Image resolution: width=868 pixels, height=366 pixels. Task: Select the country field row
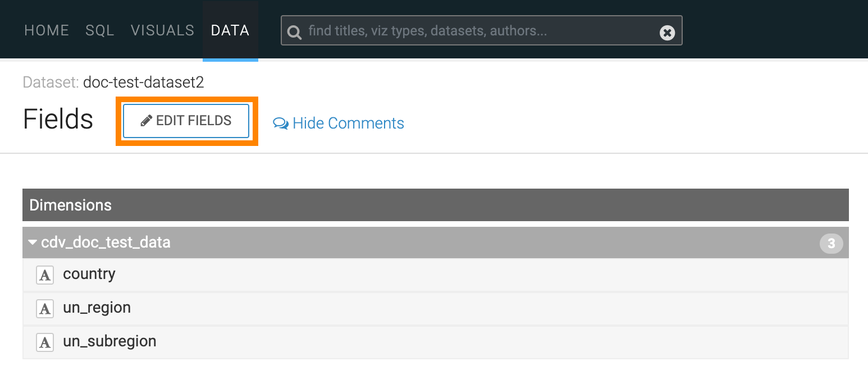point(436,274)
